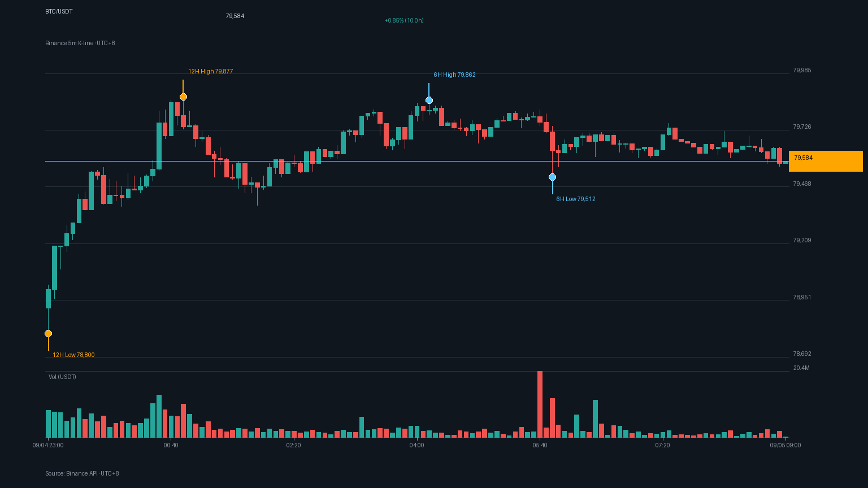The height and width of the screenshot is (488, 868).
Task: Click the Vol (USDT) panel label
Action: pos(62,377)
